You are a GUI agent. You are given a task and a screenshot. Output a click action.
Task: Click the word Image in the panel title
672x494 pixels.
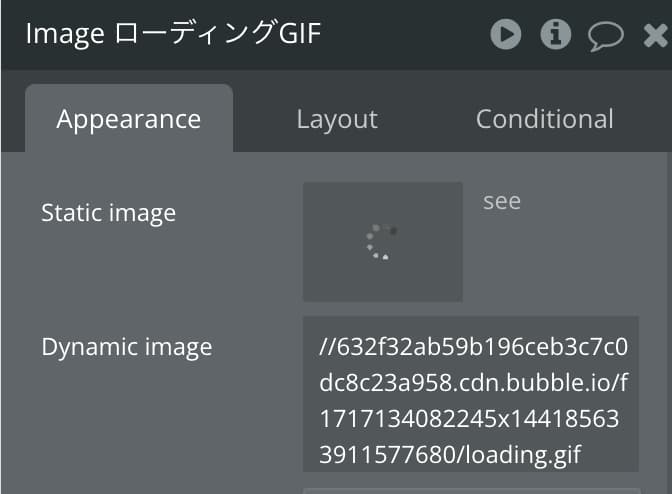(x=65, y=34)
